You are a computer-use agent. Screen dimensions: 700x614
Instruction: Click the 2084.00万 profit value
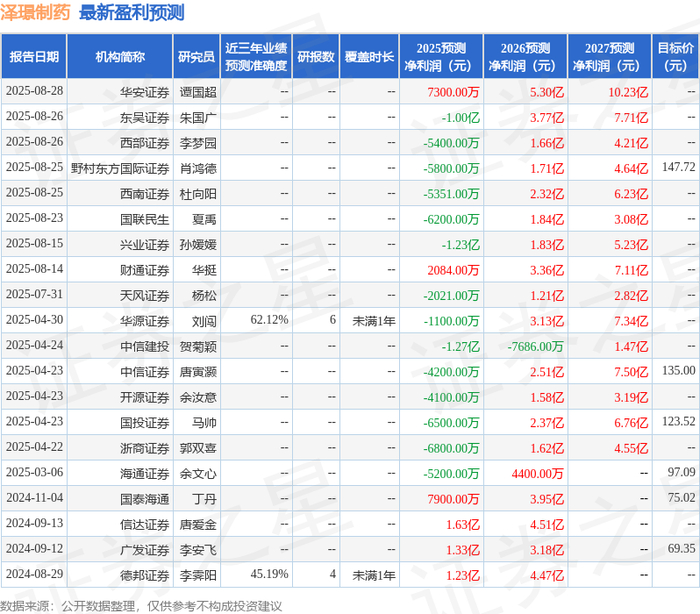453,270
